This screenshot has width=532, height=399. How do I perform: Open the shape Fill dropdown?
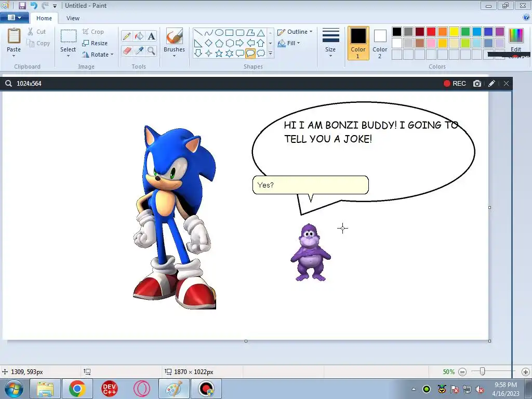point(289,43)
